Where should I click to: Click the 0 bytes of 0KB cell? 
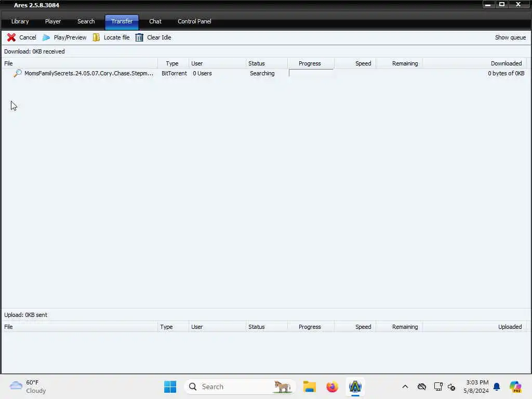pos(506,73)
